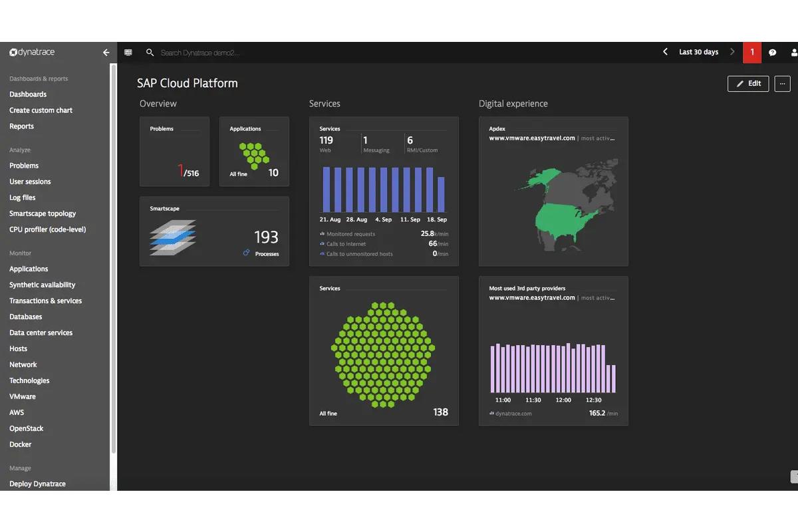Viewport: 798px width, 532px height.
Task: Click the 119 Web services count
Action: 326,140
